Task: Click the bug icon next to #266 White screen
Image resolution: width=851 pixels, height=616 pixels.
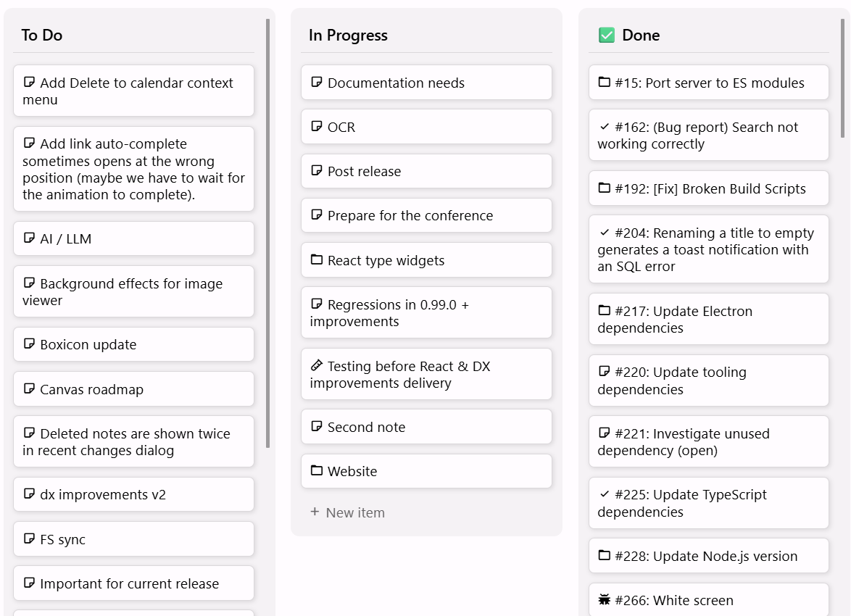Action: (604, 599)
